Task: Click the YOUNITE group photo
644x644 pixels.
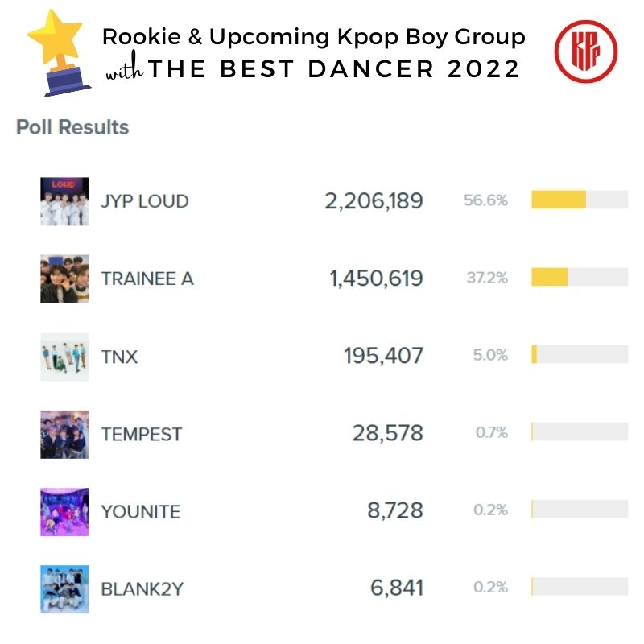Action: [64, 511]
